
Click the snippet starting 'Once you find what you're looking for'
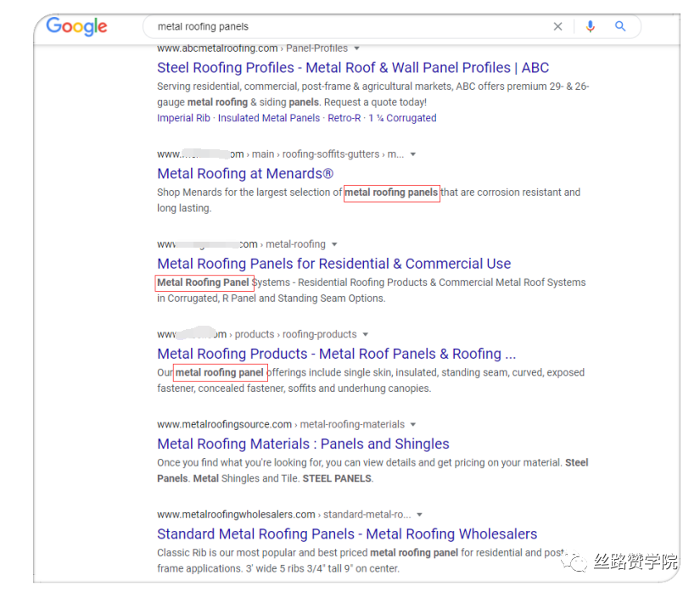pyautogui.click(x=372, y=471)
